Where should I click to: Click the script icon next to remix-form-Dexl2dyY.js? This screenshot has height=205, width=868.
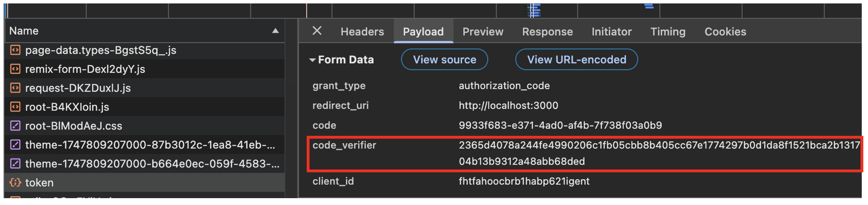pos(15,69)
